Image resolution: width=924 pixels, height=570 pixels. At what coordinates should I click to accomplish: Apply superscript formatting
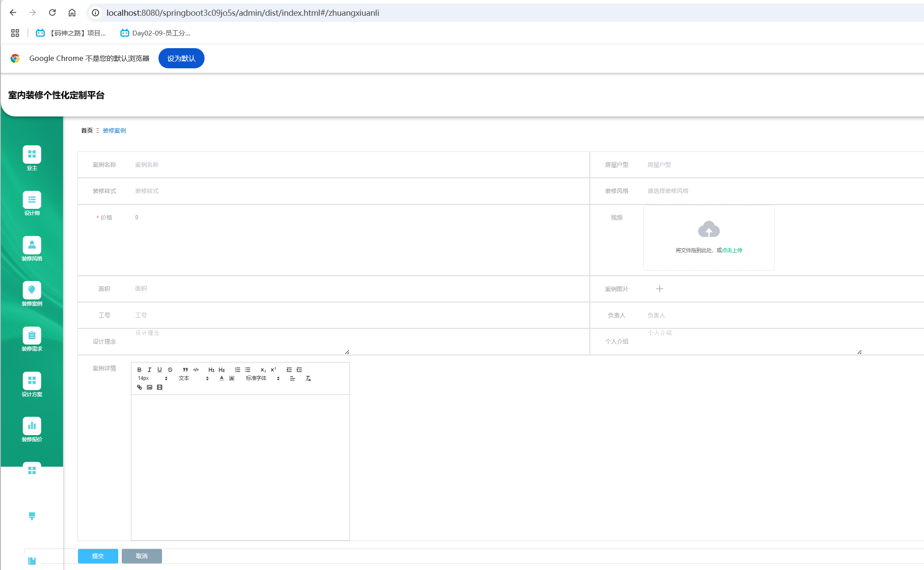[x=273, y=369]
